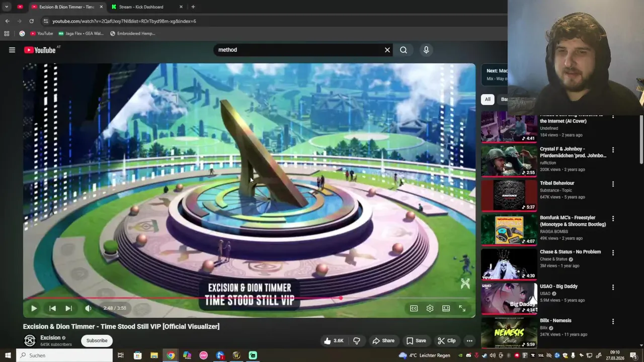Click the address bar URL
Screen dimensions: 644x362
coord(124,21)
